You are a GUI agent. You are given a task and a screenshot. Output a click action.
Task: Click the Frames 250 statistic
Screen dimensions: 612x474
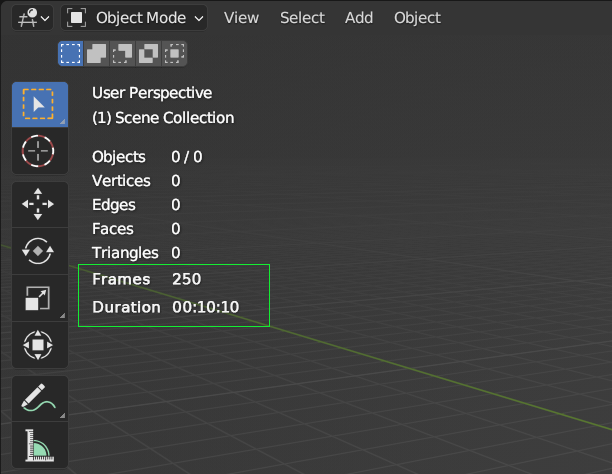147,279
